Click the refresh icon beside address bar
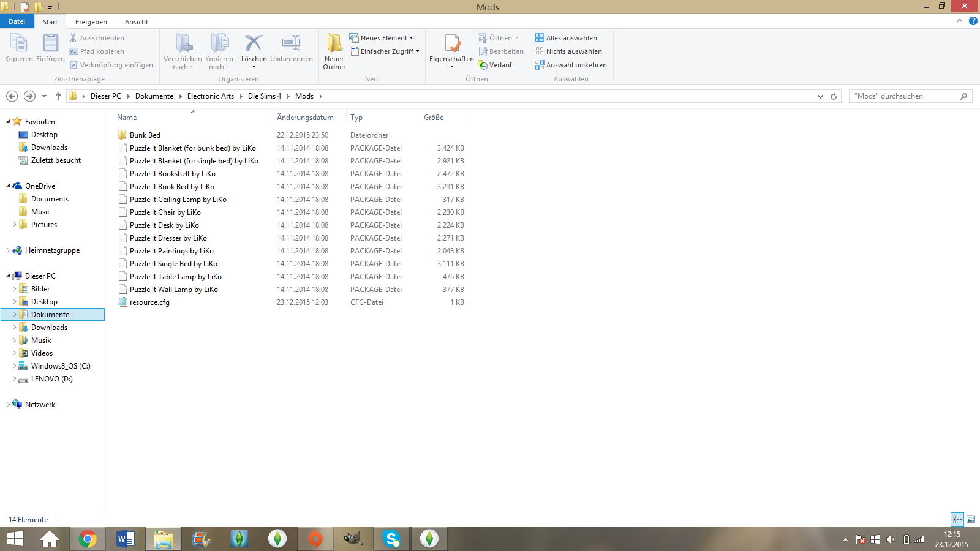The height and width of the screenshot is (551, 980). [x=833, y=96]
